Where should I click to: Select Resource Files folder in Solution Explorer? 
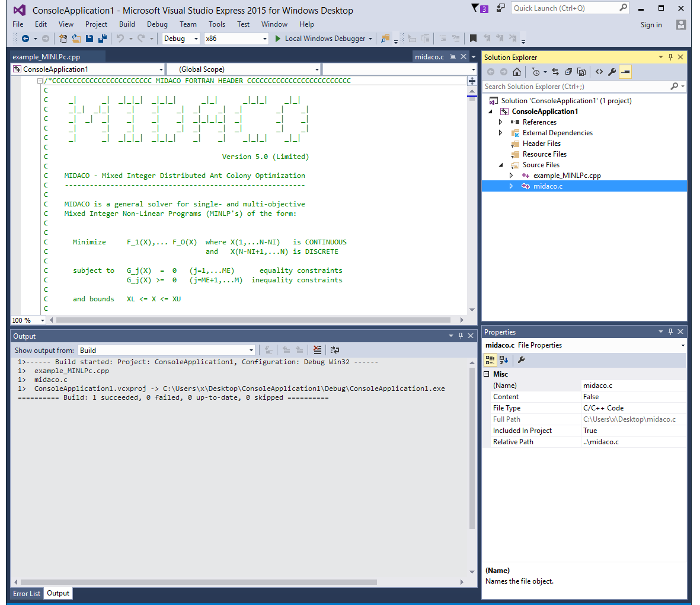click(544, 154)
